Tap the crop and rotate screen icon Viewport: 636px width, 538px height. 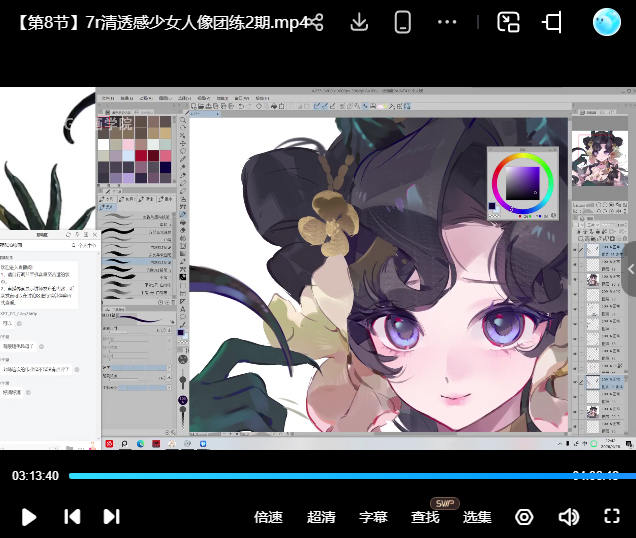(x=552, y=22)
